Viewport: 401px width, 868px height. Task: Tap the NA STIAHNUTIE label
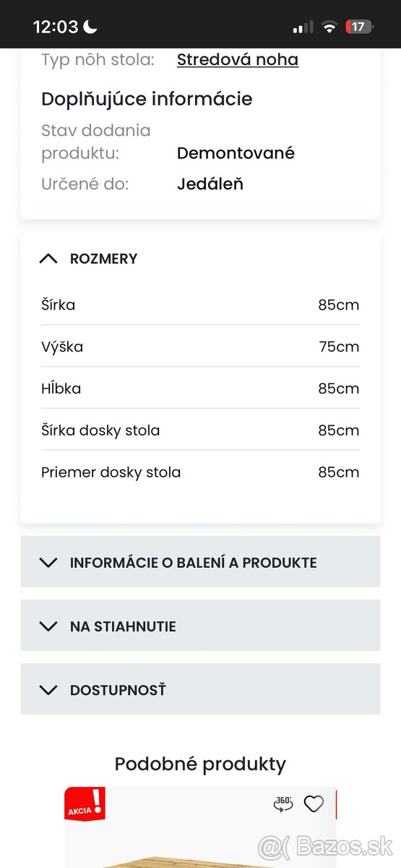coord(123,626)
